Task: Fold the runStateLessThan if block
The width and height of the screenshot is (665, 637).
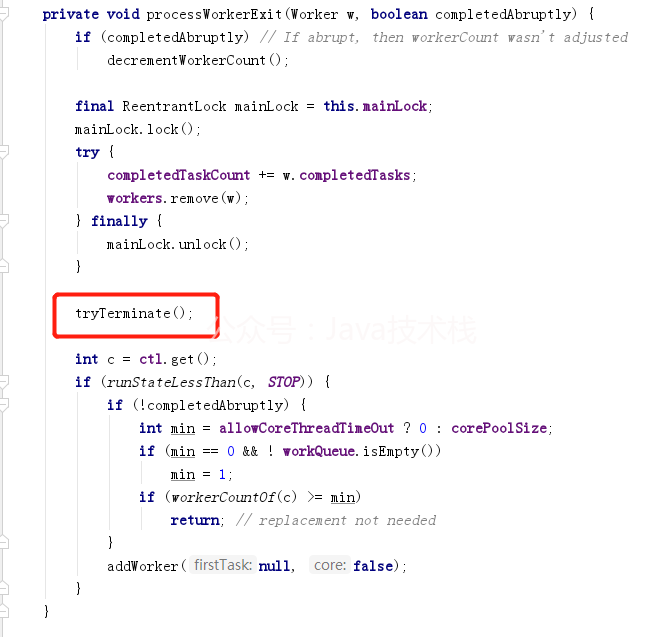Action: point(3,382)
